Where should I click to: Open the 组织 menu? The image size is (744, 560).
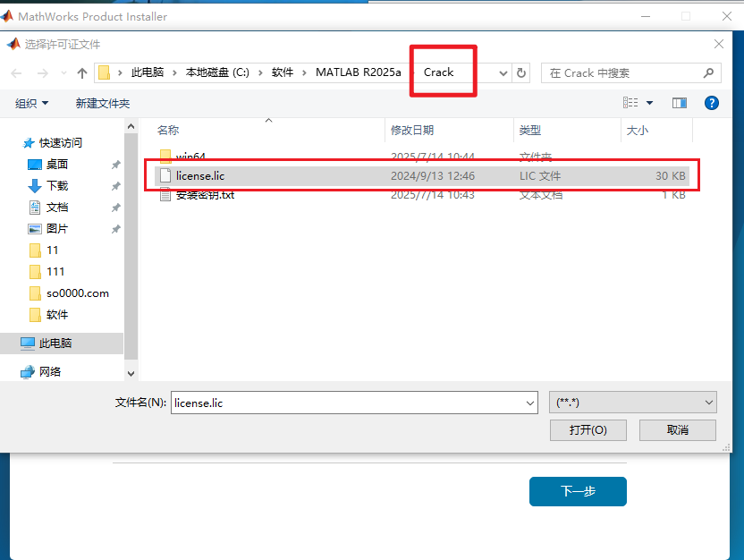[31, 103]
